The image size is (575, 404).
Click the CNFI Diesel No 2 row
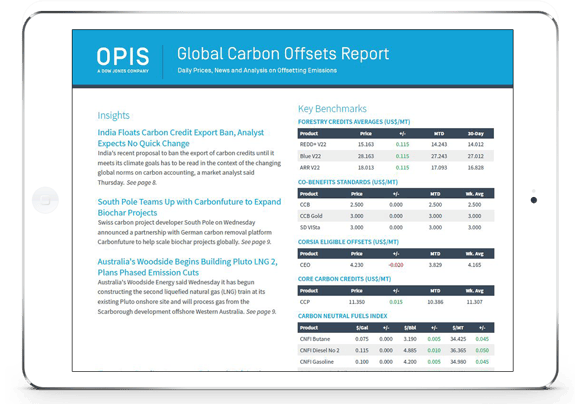click(396, 350)
